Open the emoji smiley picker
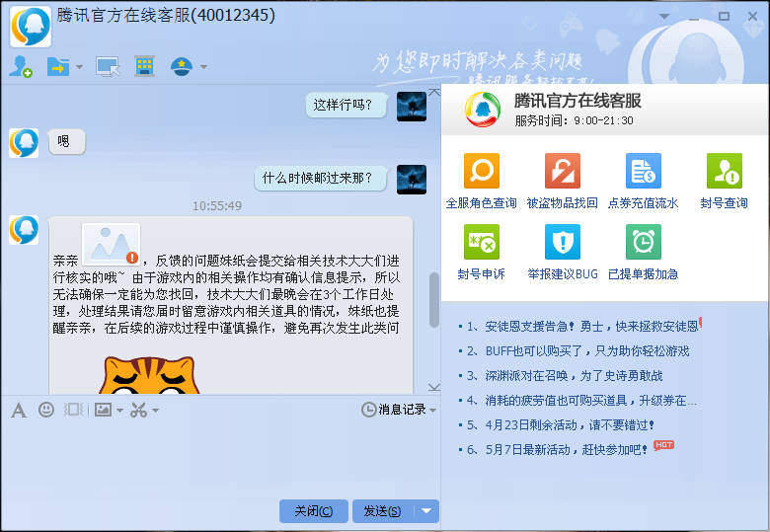The width and height of the screenshot is (770, 532). [46, 410]
